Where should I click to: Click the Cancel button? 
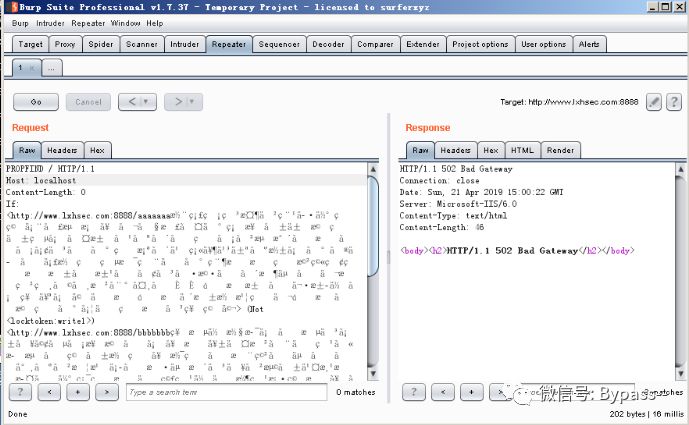pos(88,102)
